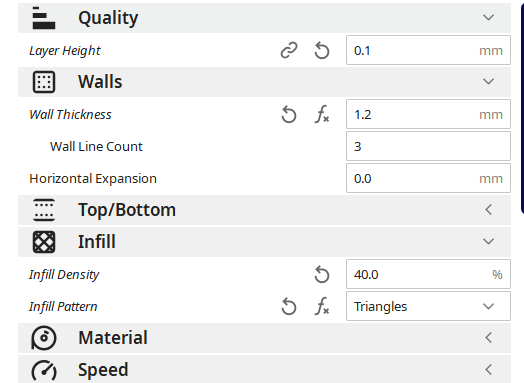Viewport: 524px width, 383px height.
Task: Click the fx icon next to Infill Pattern
Action: (322, 306)
